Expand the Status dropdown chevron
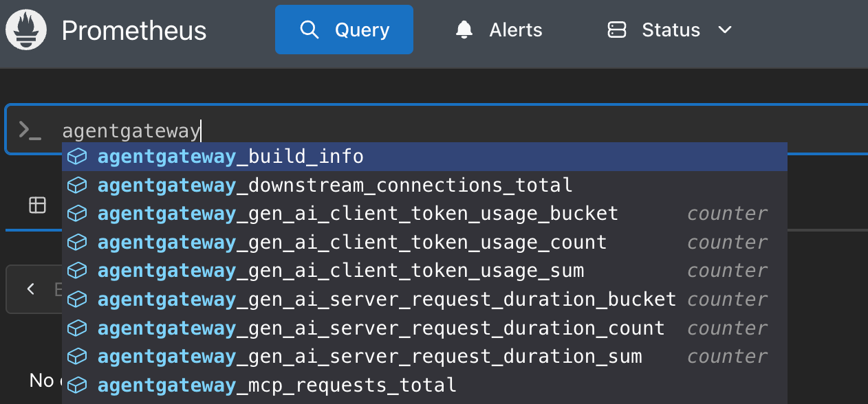The height and width of the screenshot is (404, 868). click(724, 30)
